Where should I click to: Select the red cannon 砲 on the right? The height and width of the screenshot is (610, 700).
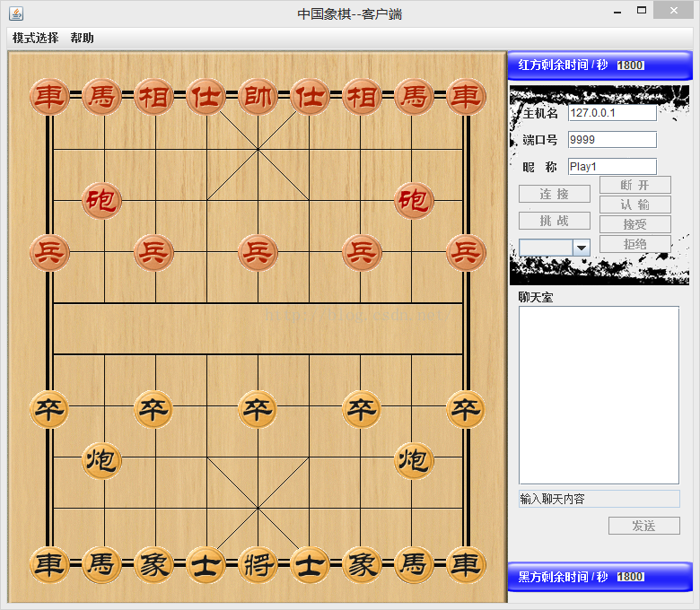click(415, 200)
